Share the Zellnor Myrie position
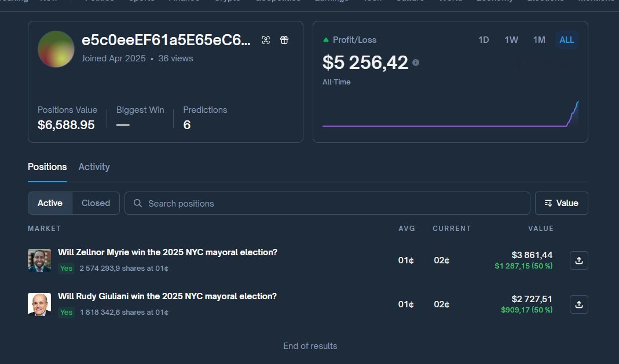This screenshot has height=364, width=619. [578, 260]
